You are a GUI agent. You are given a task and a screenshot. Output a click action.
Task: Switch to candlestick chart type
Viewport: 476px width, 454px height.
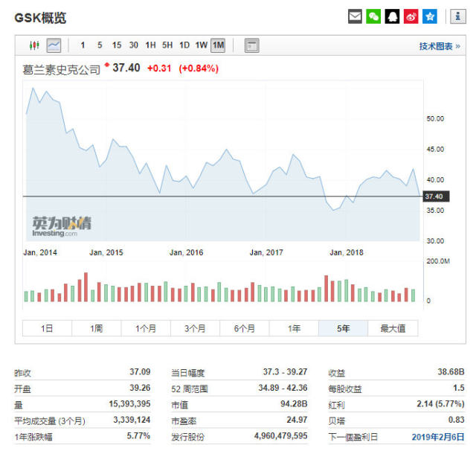click(x=35, y=45)
